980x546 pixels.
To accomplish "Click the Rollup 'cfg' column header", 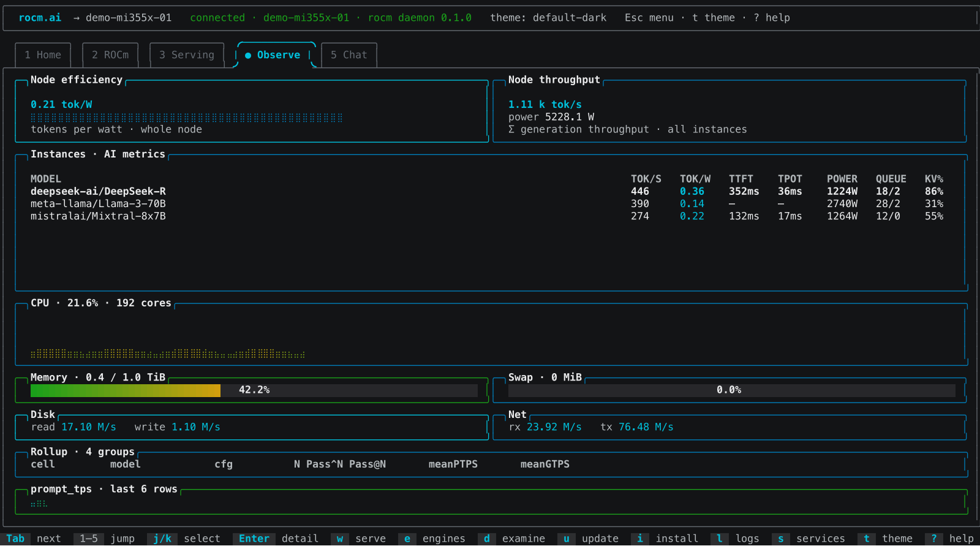I will point(224,464).
